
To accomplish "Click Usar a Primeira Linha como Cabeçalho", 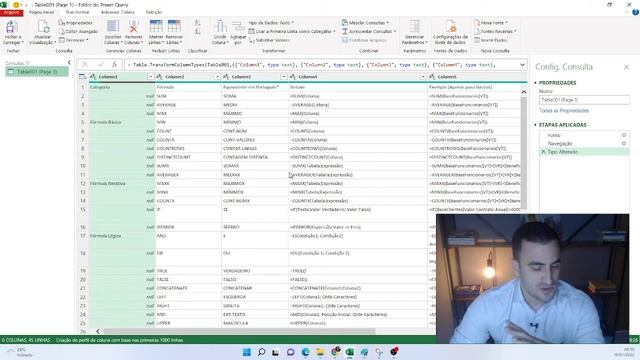I will tap(291, 31).
